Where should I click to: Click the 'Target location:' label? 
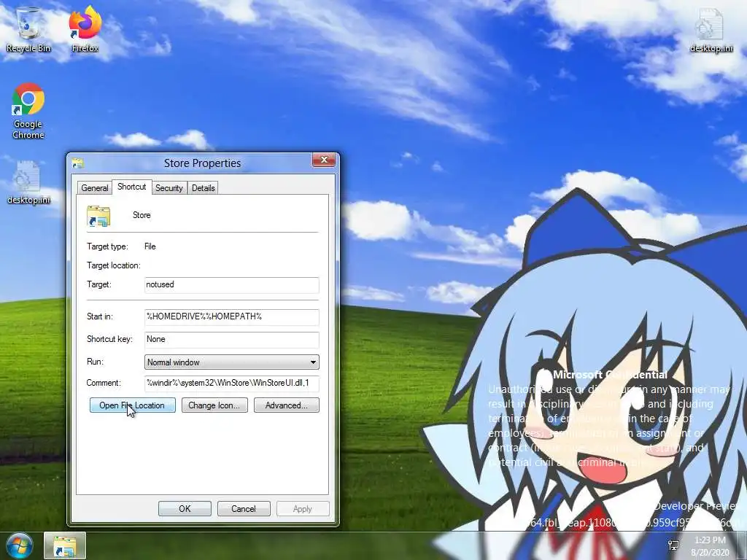point(113,265)
